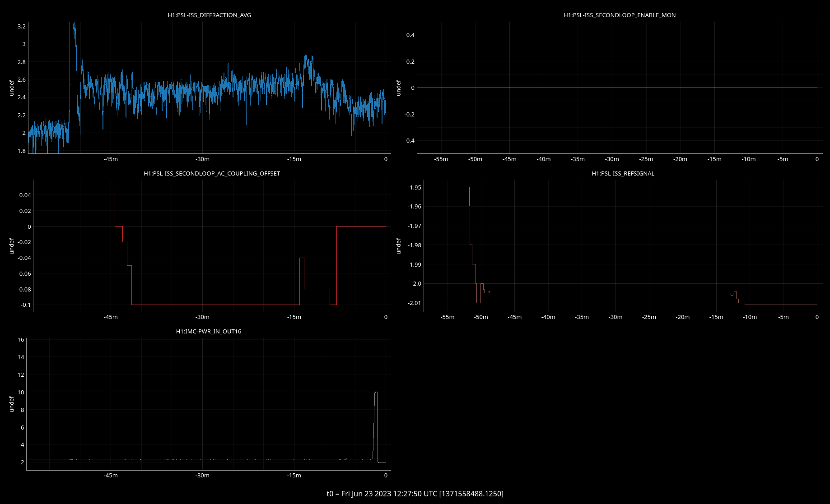This screenshot has width=830, height=504.
Task: Click the -0.1 y-axis tick on AC_COUPLING_OFFSET
Action: [26, 305]
